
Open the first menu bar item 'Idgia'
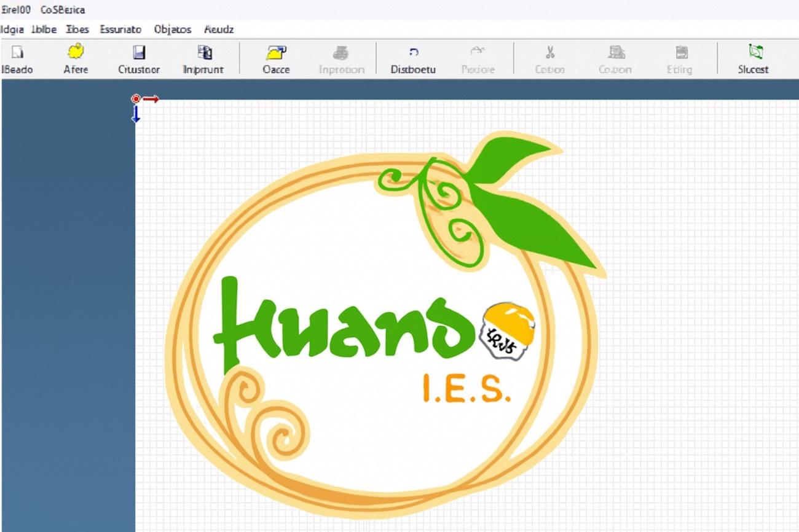pyautogui.click(x=12, y=29)
